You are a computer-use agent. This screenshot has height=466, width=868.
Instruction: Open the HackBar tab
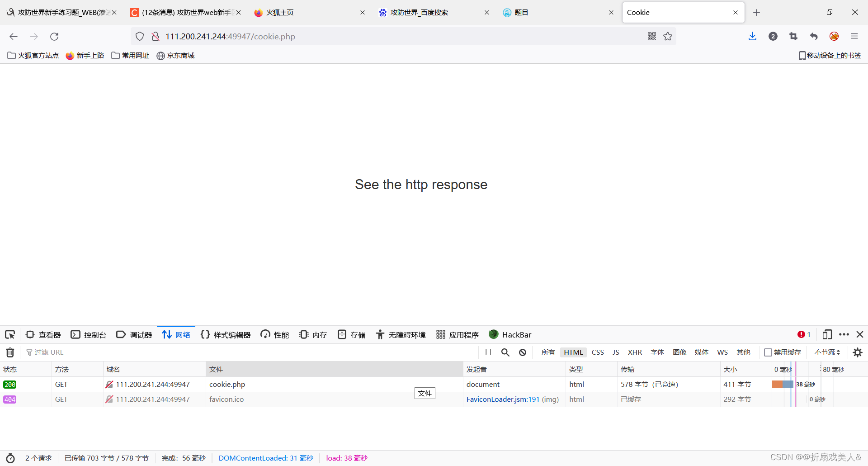pyautogui.click(x=510, y=335)
